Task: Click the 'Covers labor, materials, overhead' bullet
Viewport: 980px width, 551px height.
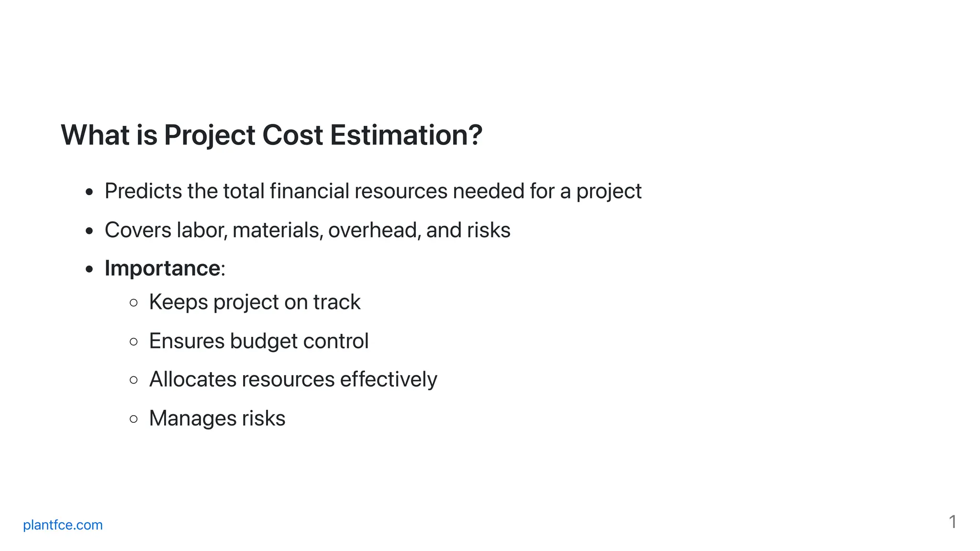Action: pos(307,230)
